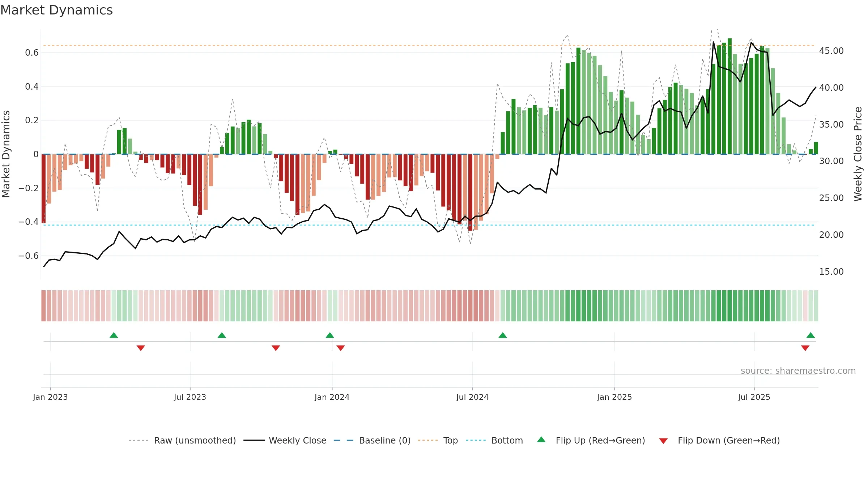The width and height of the screenshot is (868, 488).
Task: Click the Jan 2023 x-axis label
Action: [x=50, y=397]
